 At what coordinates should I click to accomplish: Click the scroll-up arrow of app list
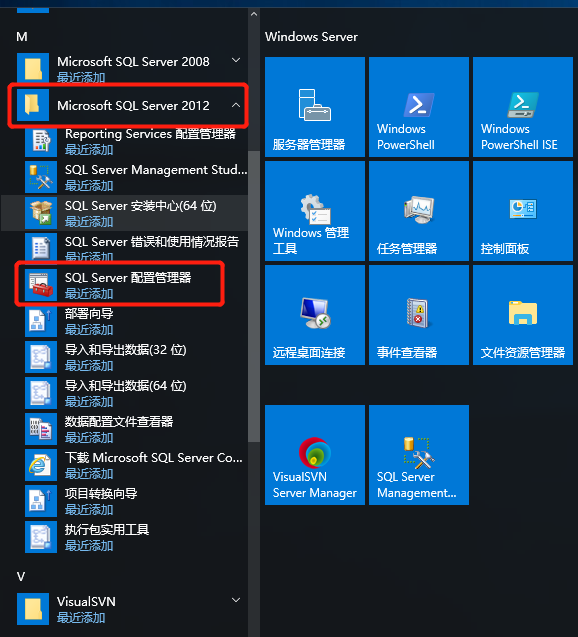pyautogui.click(x=254, y=14)
